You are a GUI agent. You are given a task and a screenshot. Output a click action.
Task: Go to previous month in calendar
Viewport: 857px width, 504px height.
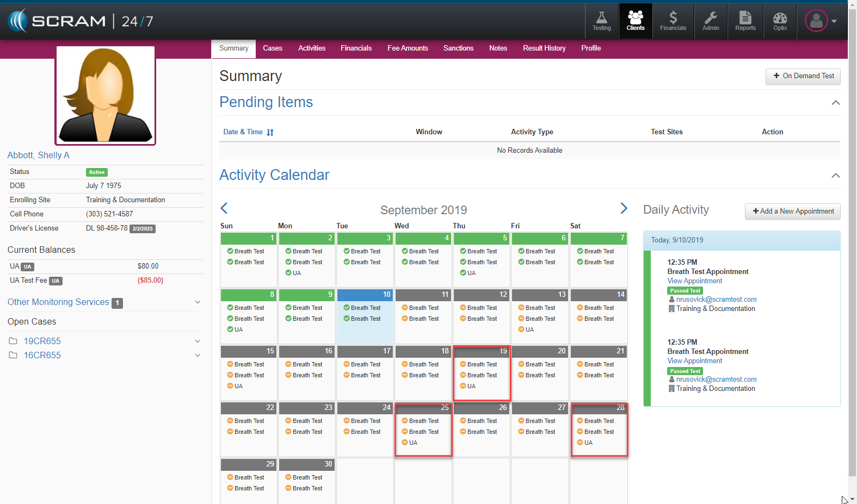(x=224, y=208)
